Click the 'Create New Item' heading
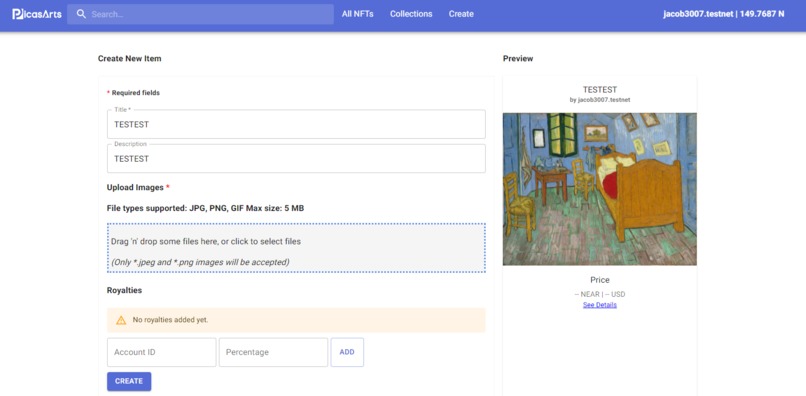 (x=130, y=59)
